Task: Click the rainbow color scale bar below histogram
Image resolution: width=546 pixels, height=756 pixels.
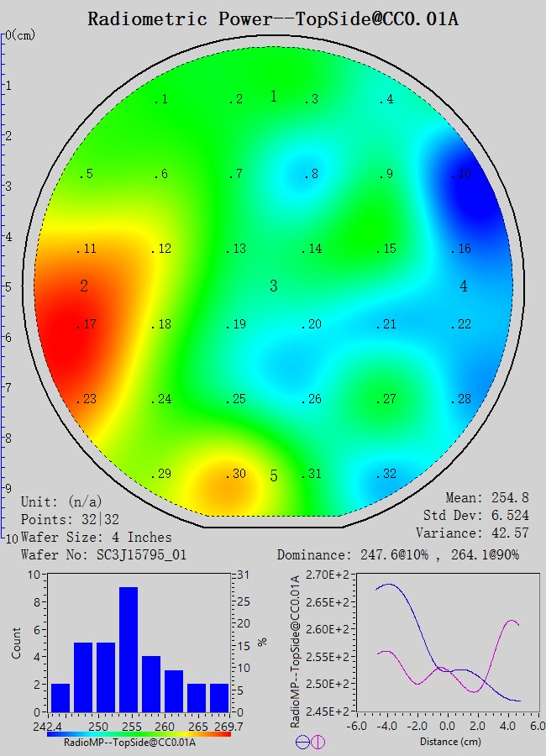Action: coord(139,733)
